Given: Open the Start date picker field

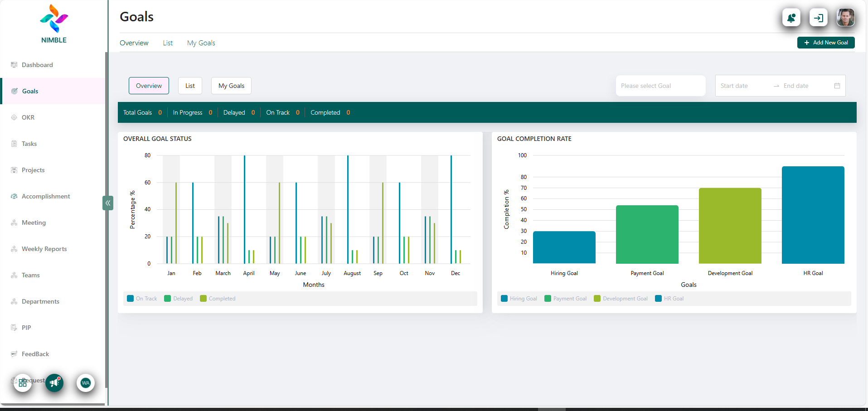Looking at the screenshot, I should click(743, 86).
